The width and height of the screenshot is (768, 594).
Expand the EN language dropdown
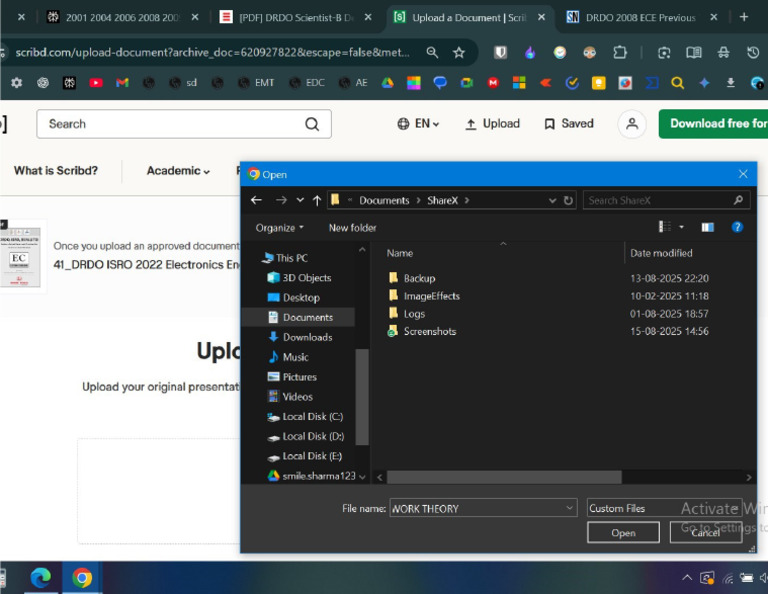point(418,124)
